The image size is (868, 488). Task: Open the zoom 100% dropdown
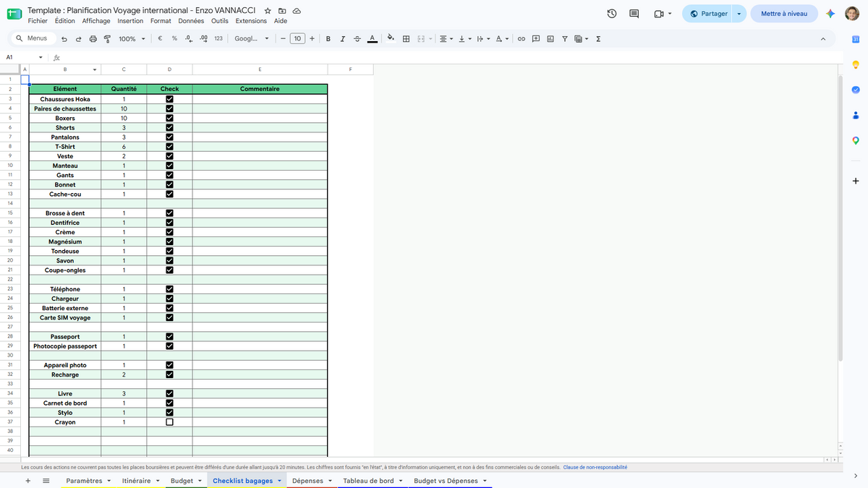[x=132, y=38]
